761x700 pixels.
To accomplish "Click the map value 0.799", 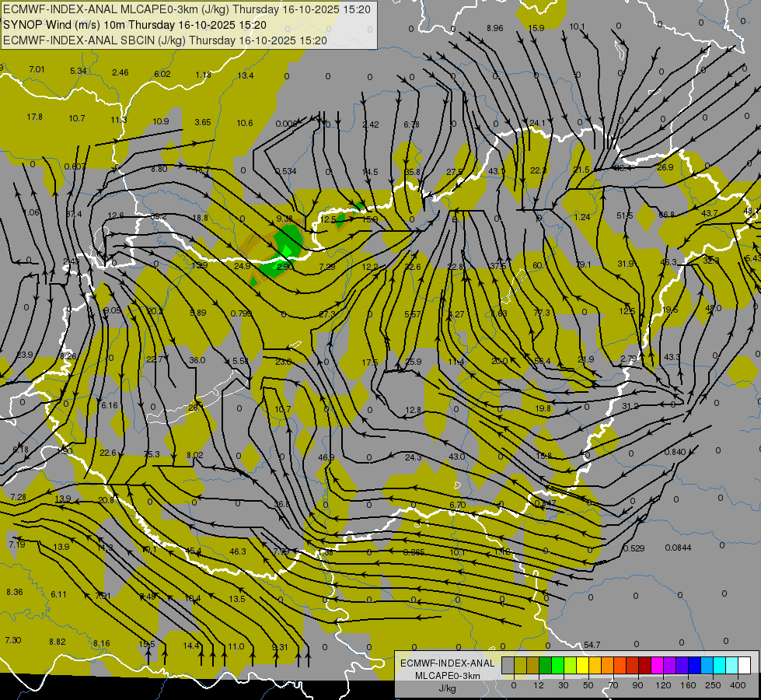I will click(241, 313).
